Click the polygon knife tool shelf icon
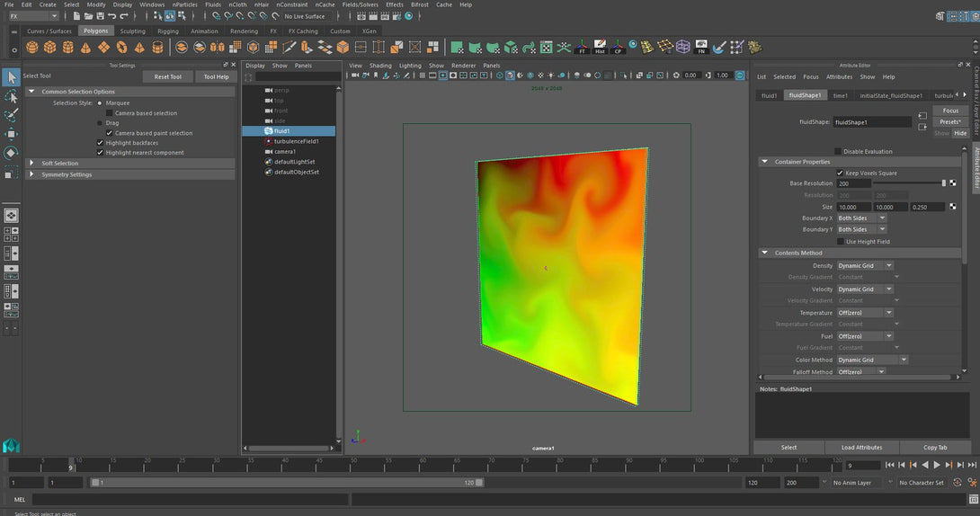The width and height of the screenshot is (980, 516). [x=290, y=48]
